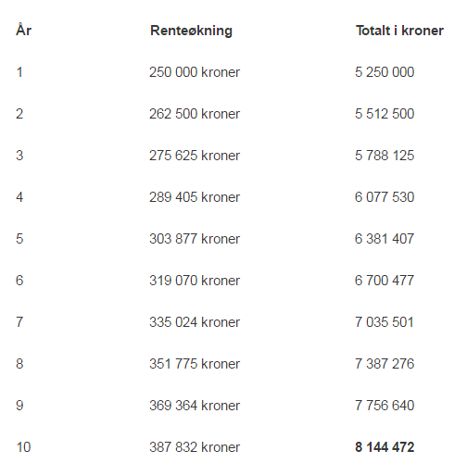Click the År column header

point(24,30)
